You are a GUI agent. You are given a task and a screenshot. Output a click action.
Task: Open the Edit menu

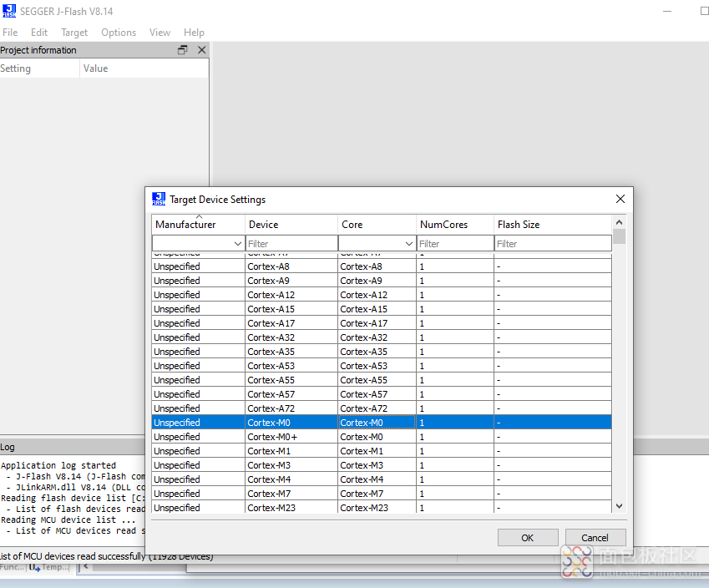(x=39, y=33)
